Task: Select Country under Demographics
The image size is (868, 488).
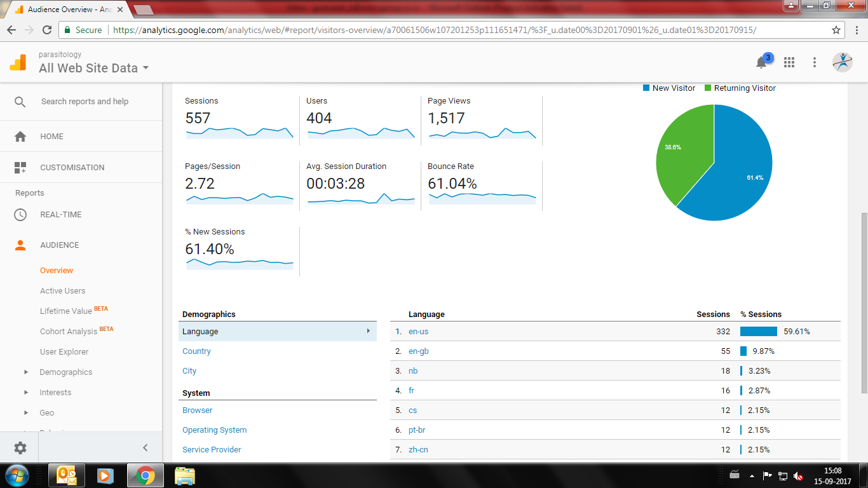Action: tap(196, 351)
